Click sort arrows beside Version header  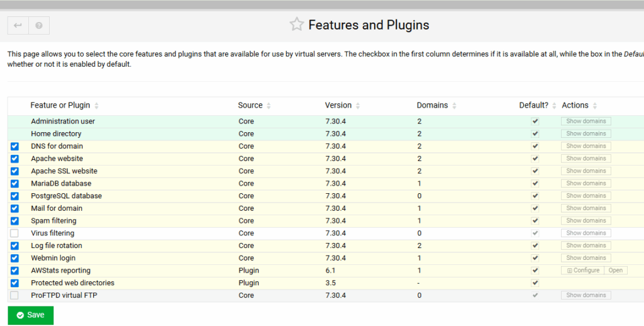(x=357, y=106)
